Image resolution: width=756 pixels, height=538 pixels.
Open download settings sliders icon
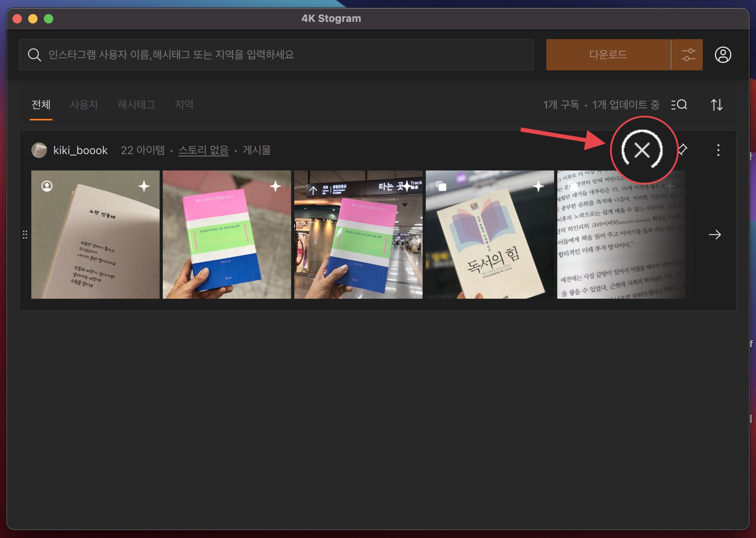688,55
